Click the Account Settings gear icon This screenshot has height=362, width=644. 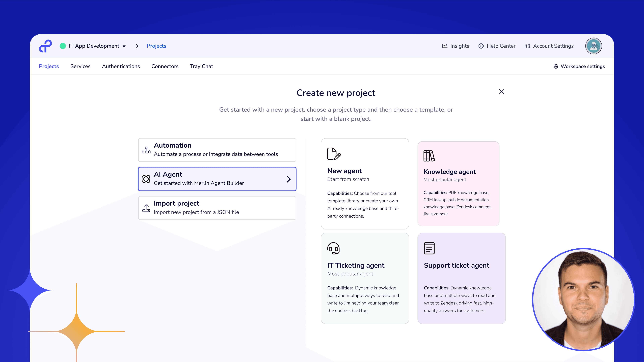pos(527,46)
